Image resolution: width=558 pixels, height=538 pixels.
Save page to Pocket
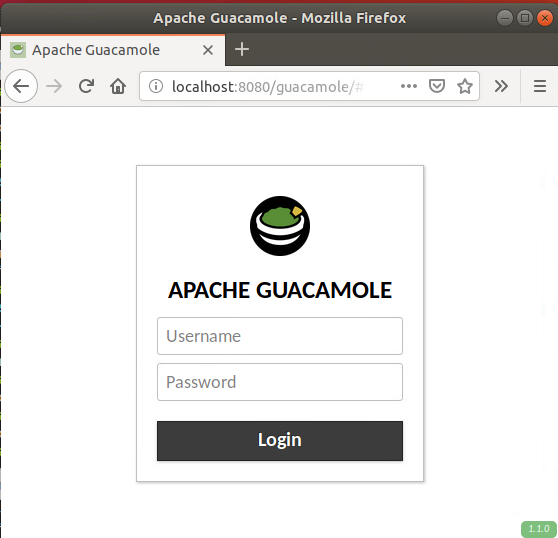pyautogui.click(x=437, y=86)
